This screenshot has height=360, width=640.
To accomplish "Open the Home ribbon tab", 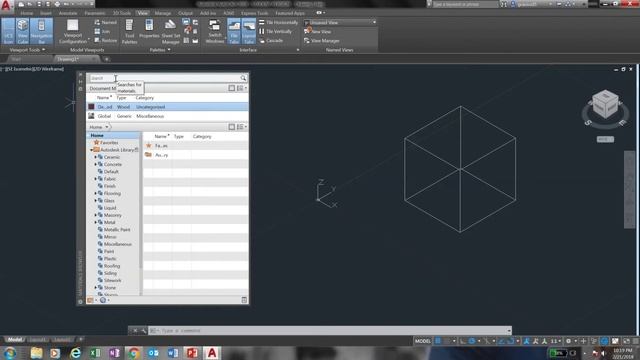I will (27, 13).
